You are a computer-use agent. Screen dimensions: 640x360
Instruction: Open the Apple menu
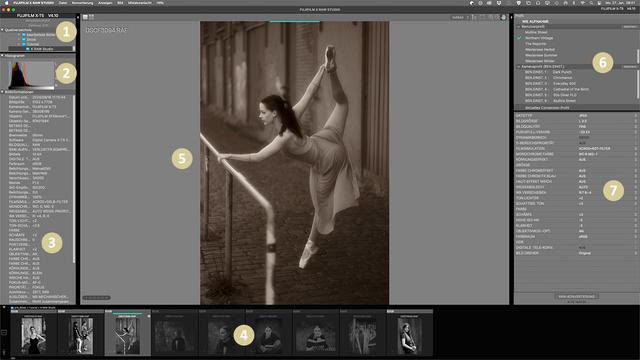pyautogui.click(x=6, y=3)
